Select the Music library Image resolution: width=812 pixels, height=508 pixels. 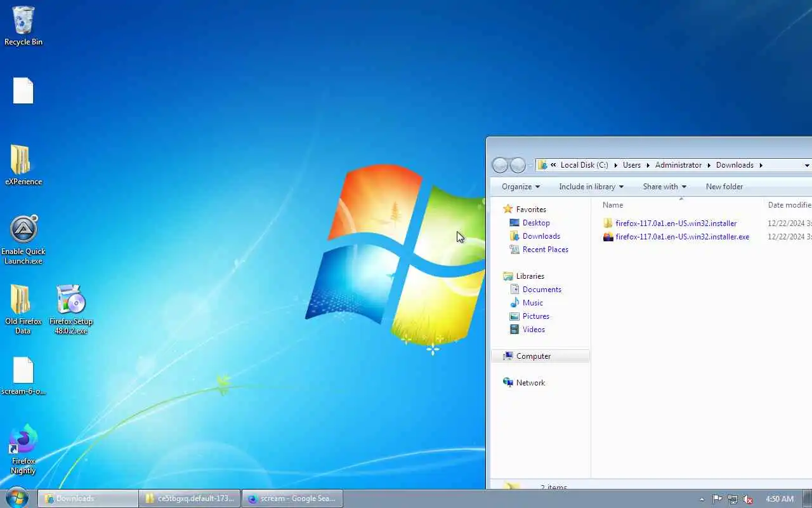click(532, 303)
